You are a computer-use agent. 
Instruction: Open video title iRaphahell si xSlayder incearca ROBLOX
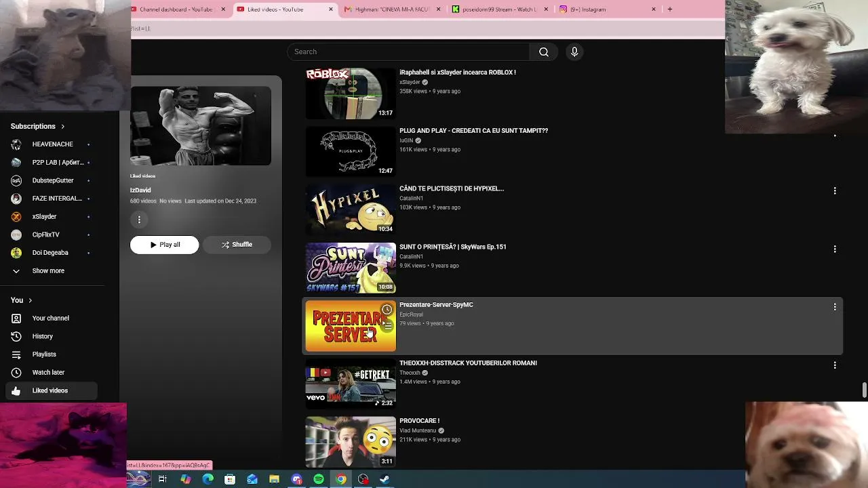[x=458, y=73]
